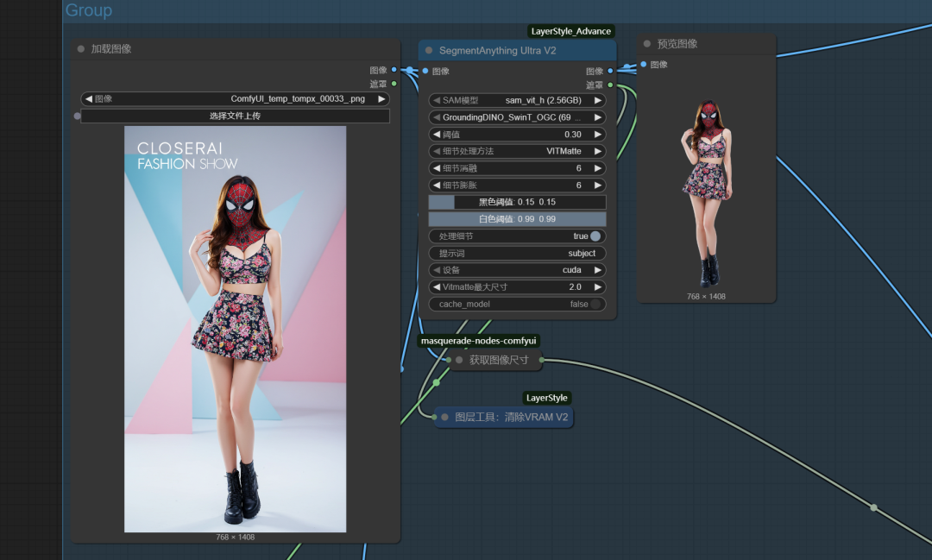Screen dimensions: 932x560
Task: Click the 图像 output socket of SegmentAnything node
Action: pos(610,71)
